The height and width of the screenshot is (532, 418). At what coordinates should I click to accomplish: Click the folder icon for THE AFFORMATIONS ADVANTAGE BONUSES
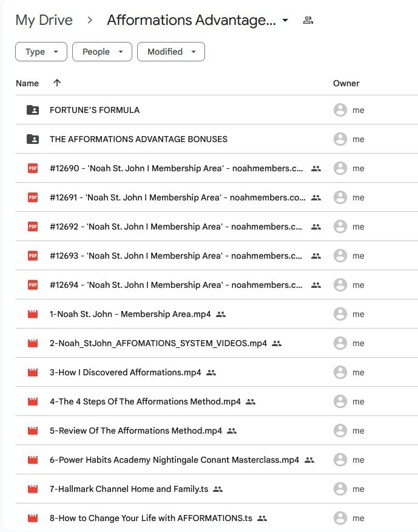(x=33, y=139)
